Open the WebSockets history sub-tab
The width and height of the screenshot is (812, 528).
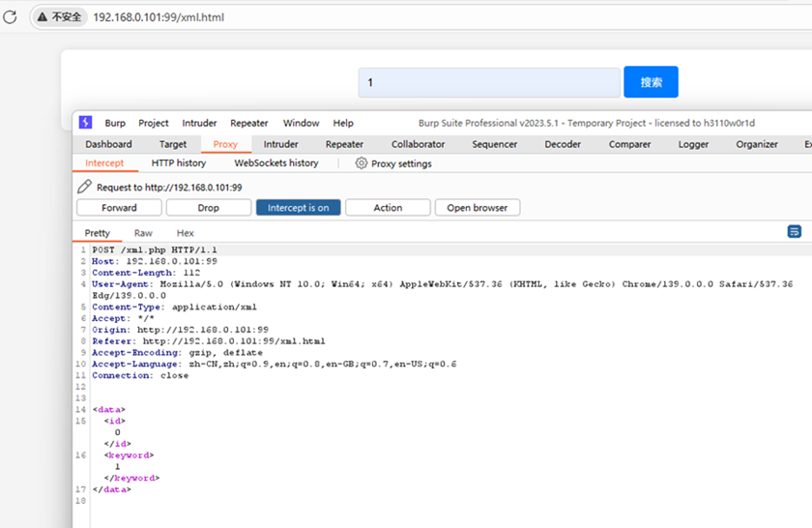point(276,162)
